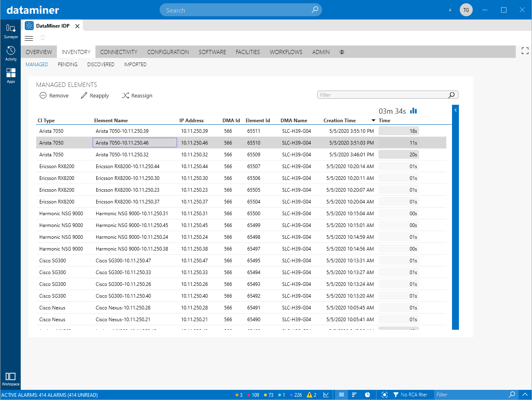Select the Arista 7050-10.11.250.39 row

(x=241, y=131)
